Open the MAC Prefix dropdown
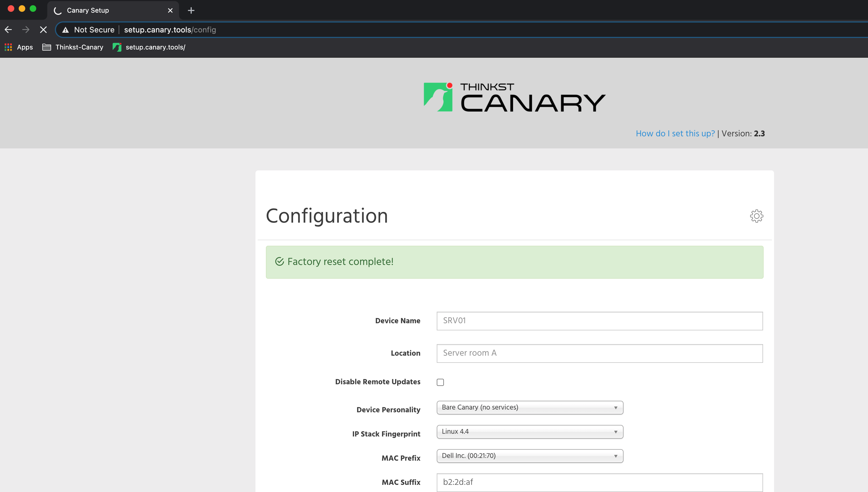This screenshot has width=868, height=492. click(530, 456)
